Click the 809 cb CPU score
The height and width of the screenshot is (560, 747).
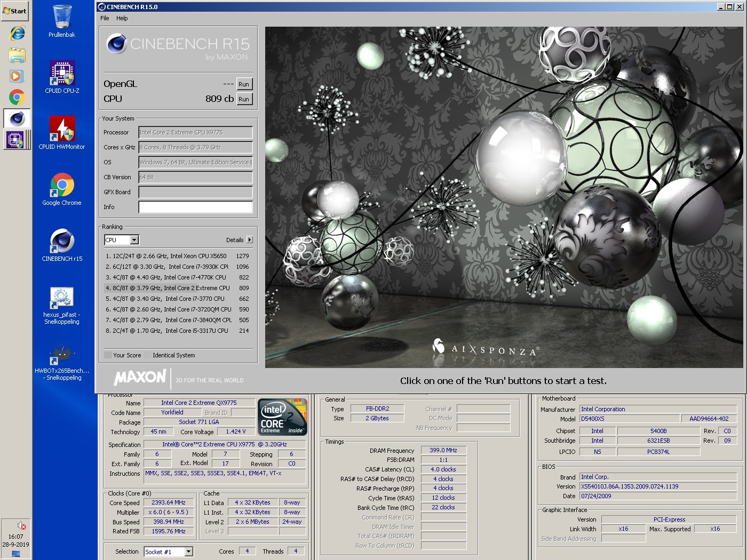click(x=219, y=99)
